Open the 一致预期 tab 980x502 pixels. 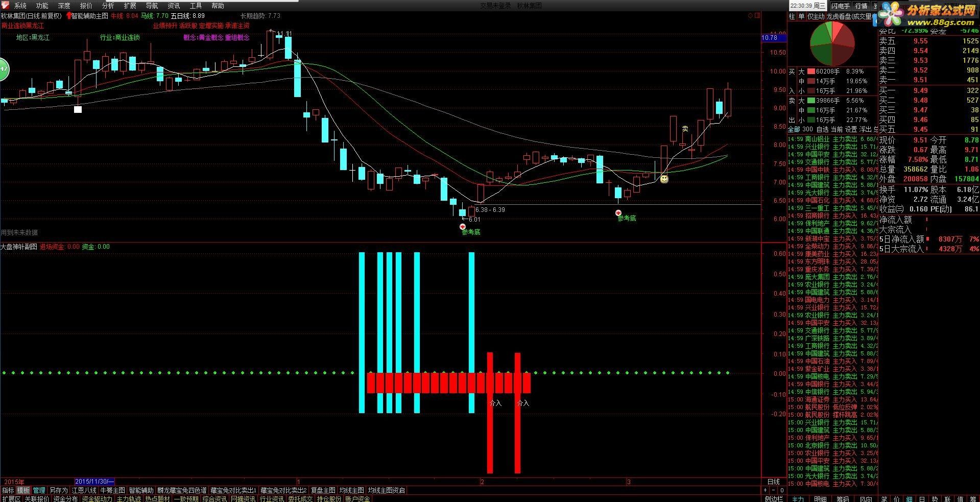click(186, 498)
